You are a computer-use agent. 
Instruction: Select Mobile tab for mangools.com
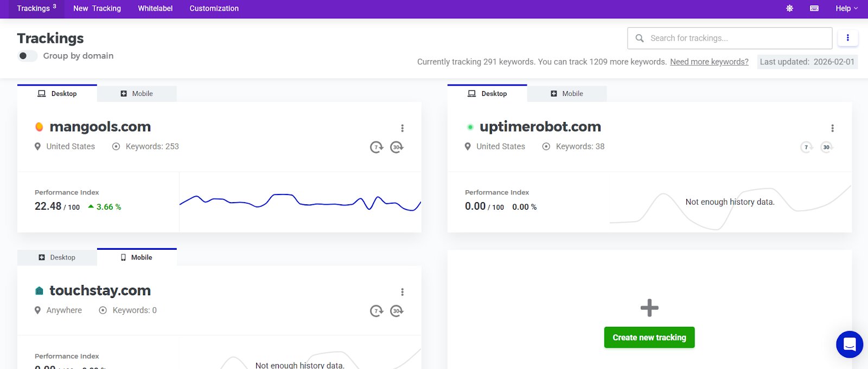137,93
